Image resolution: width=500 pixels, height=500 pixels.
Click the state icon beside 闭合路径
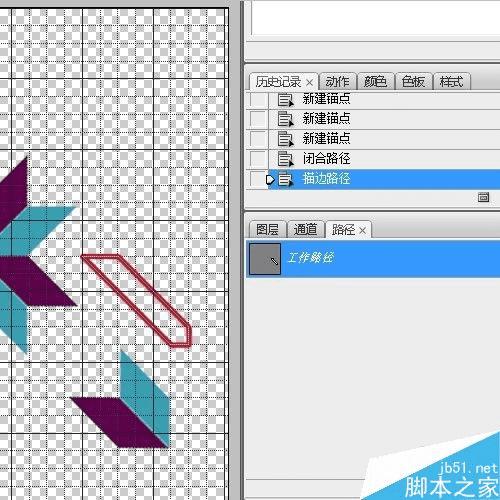click(286, 159)
